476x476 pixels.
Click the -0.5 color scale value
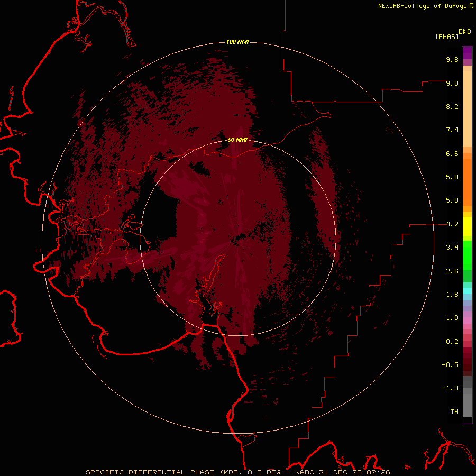450,365
